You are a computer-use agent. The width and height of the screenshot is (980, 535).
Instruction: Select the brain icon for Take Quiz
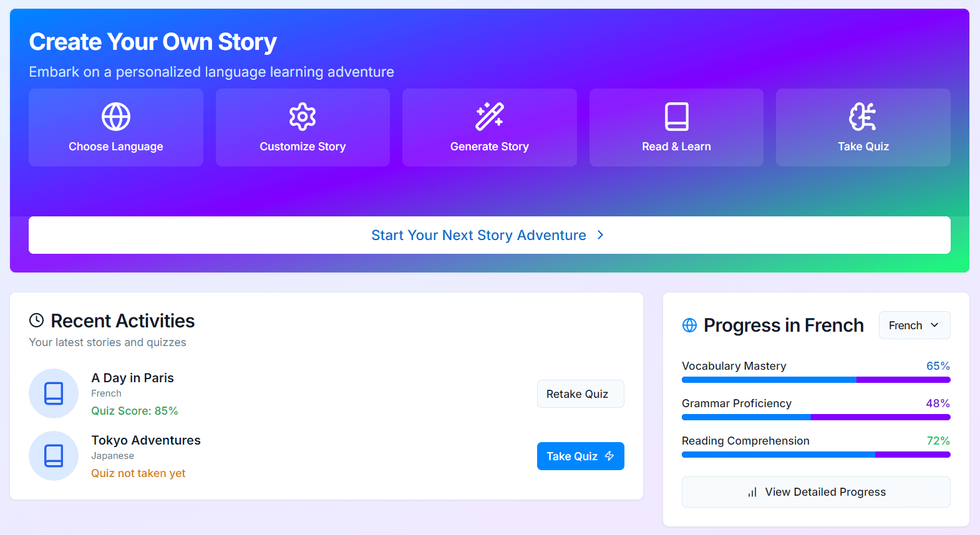coord(863,117)
